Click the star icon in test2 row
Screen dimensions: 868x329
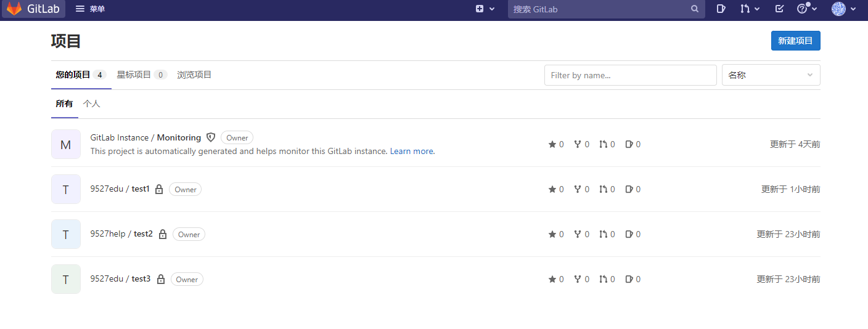pos(552,234)
